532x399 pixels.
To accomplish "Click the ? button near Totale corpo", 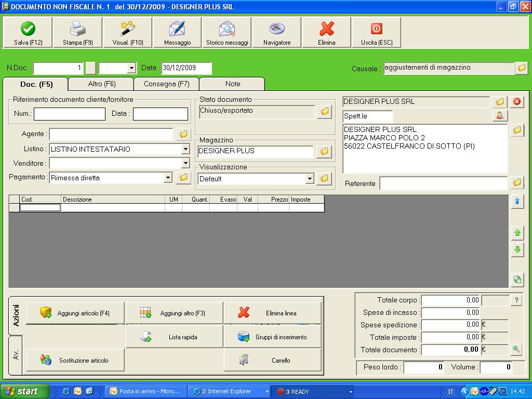I will click(516, 300).
